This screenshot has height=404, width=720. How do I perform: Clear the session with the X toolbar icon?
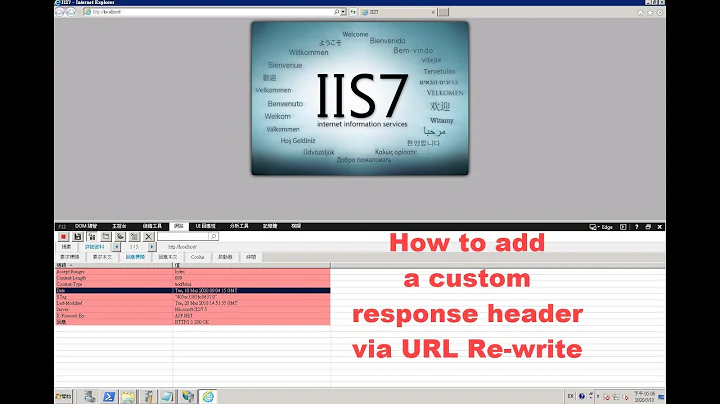pos(148,236)
